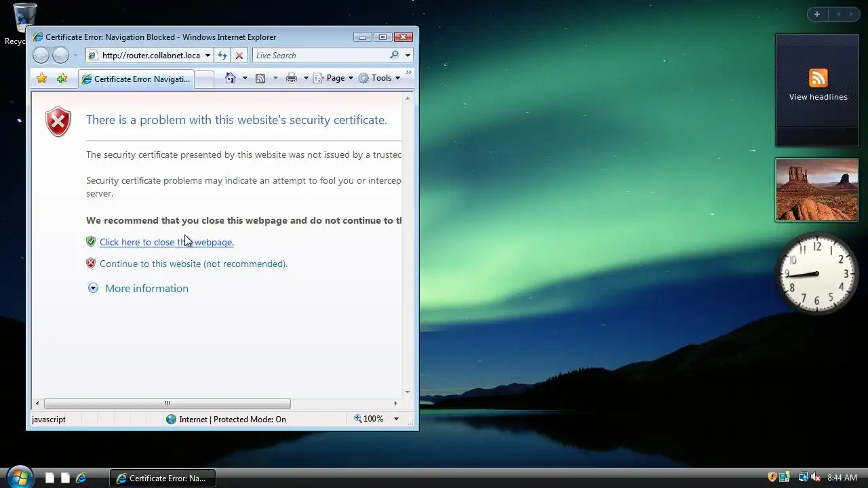Minimize the Internet Explorer window
Screen dimensions: 868x488
[x=363, y=37]
